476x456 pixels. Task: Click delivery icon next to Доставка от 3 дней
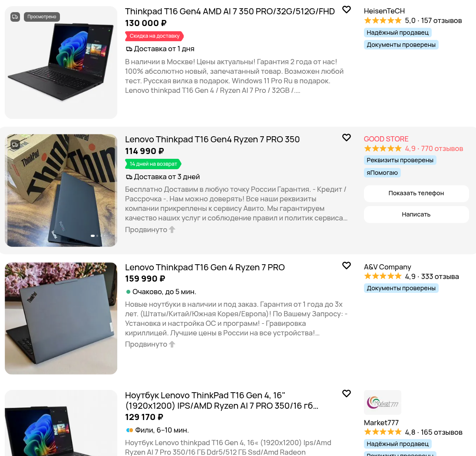pyautogui.click(x=129, y=177)
